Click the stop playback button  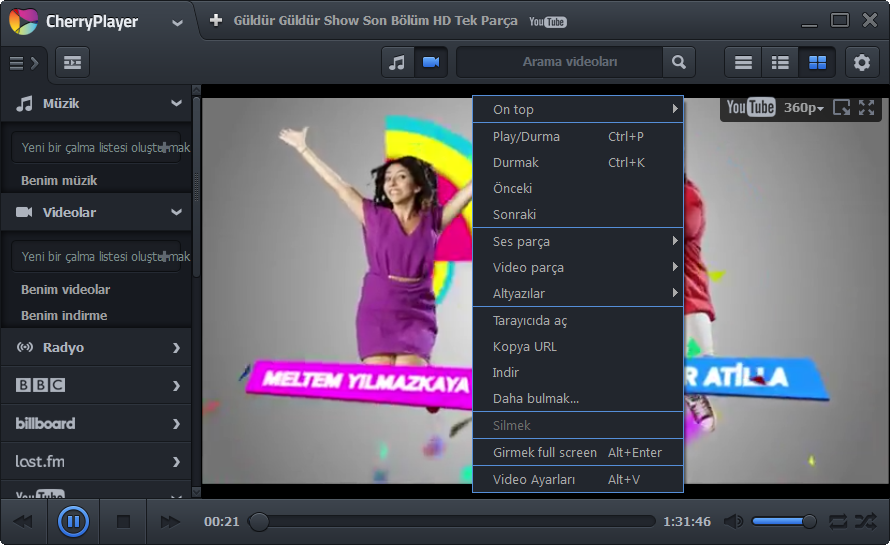(x=123, y=521)
